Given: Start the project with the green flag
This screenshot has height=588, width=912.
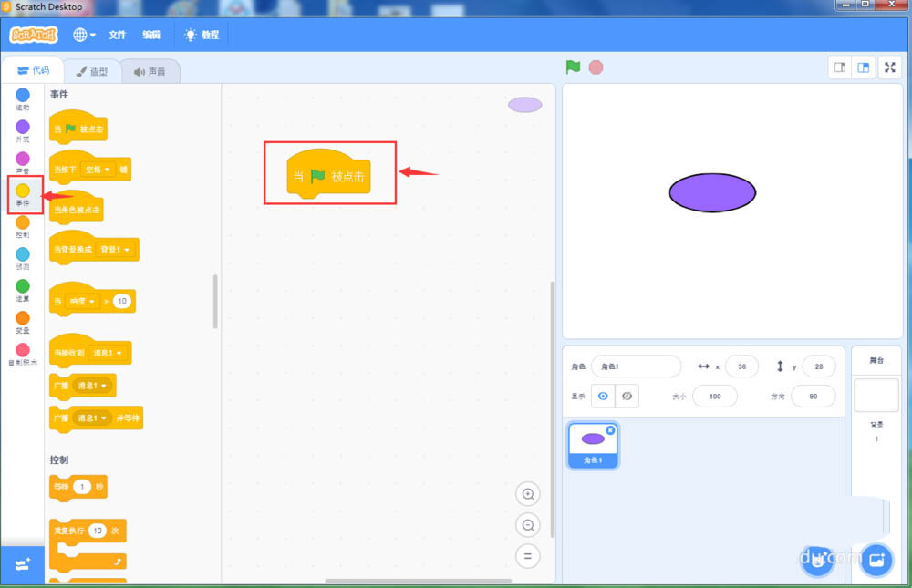Looking at the screenshot, I should click(x=573, y=67).
